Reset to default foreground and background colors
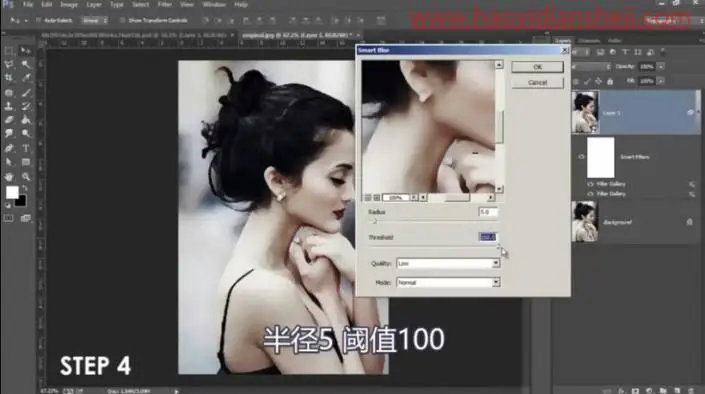This screenshot has height=394, width=705. pyautogui.click(x=8, y=206)
